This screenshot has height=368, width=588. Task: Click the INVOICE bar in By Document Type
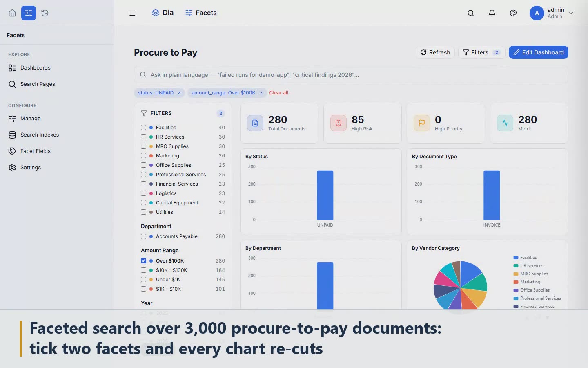click(x=492, y=195)
